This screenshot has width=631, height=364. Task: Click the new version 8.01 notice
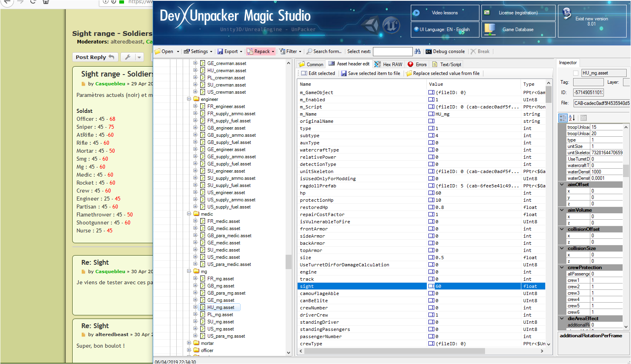click(592, 21)
